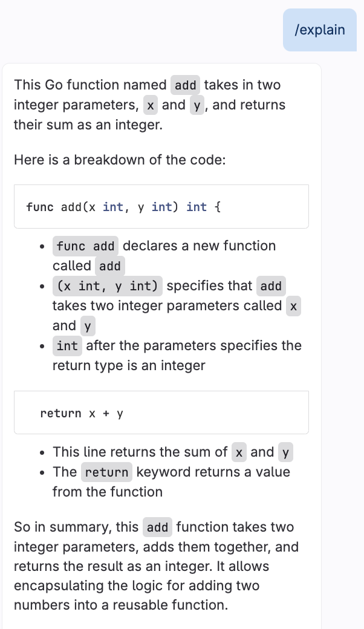Screen dimensions: 364x629
Task: Click inline code "y" before ", and returns"
Action: pyautogui.click(x=197, y=105)
